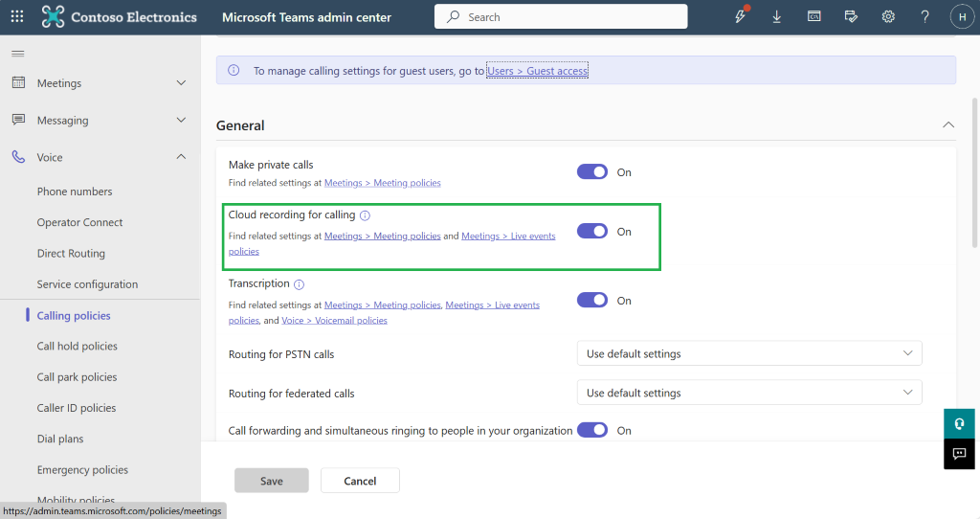Click the info icon in the guest users banner
Image resolution: width=980 pixels, height=519 pixels.
(234, 70)
